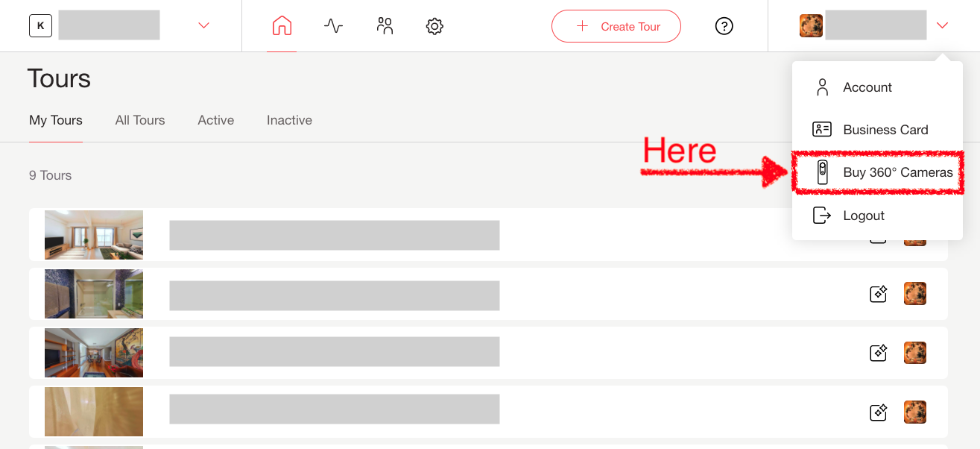Click the owner avatar on the second tour

[914, 294]
